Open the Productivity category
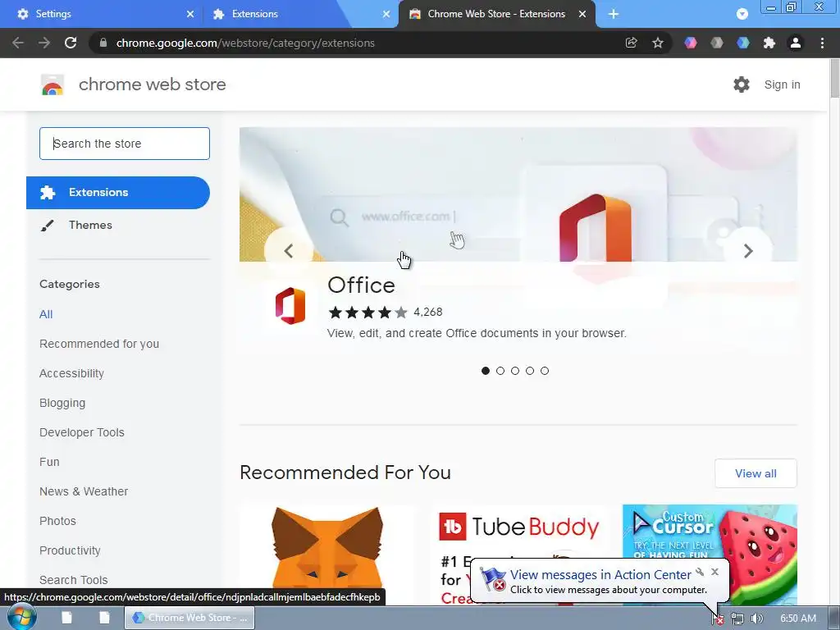This screenshot has width=840, height=630. 71,550
